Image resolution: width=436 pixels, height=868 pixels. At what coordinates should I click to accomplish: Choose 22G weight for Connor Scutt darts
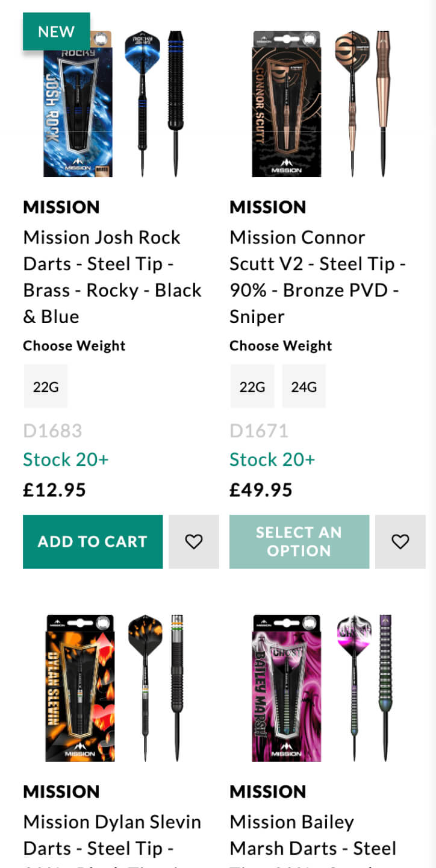252,386
